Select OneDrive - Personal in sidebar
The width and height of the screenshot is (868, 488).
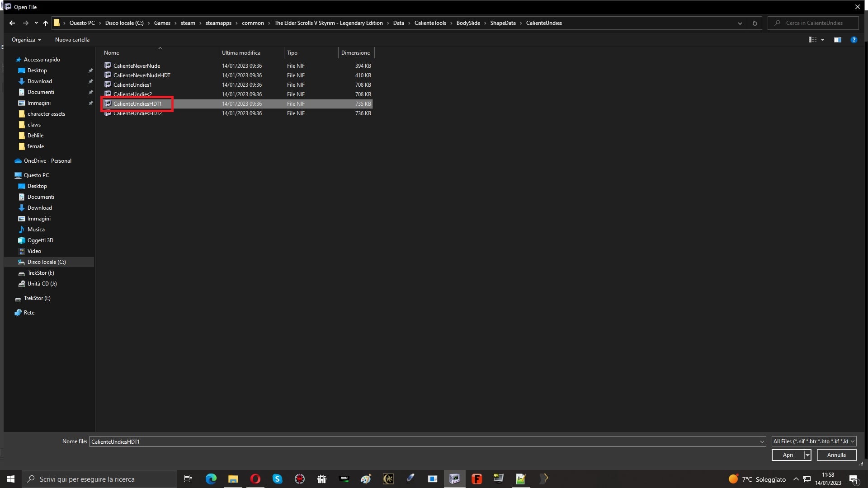47,161
